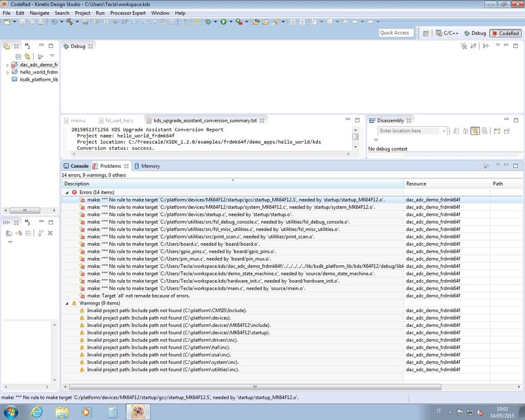
Task: Click the Home icon in Disassembly view
Action: [466, 131]
